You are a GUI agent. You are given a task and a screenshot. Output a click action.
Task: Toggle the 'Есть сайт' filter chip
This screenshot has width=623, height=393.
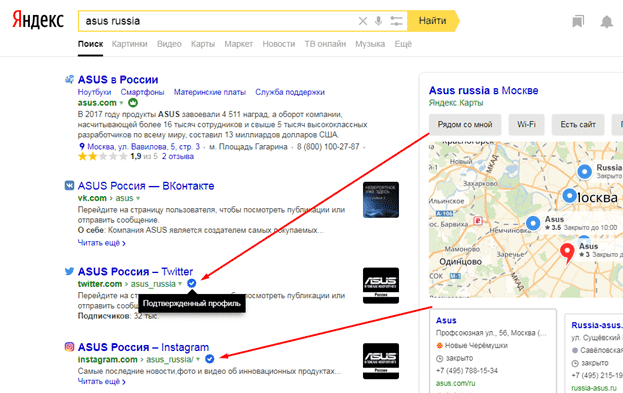pos(578,125)
